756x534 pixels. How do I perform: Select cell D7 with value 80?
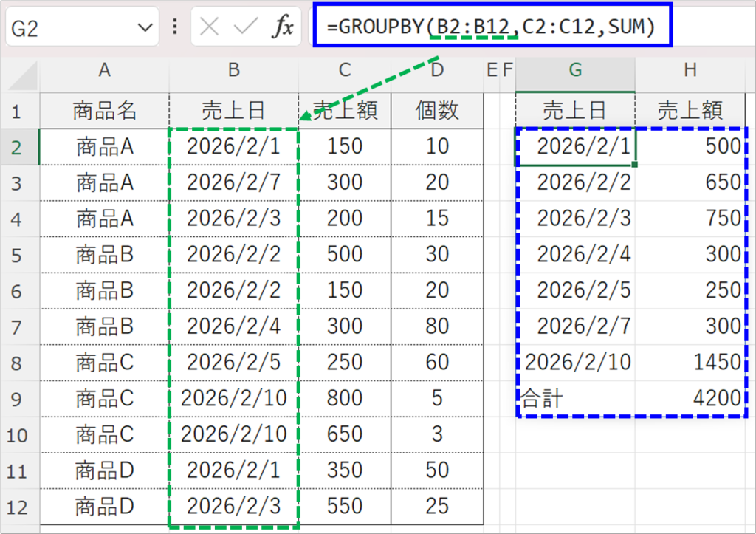pyautogui.click(x=437, y=326)
